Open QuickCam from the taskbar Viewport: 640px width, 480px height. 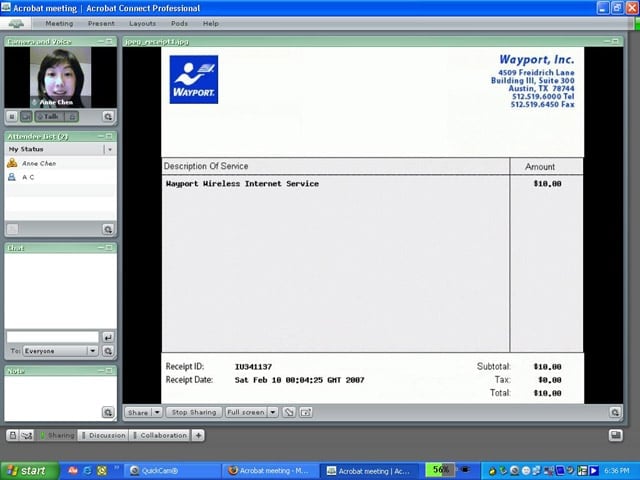click(x=171, y=471)
